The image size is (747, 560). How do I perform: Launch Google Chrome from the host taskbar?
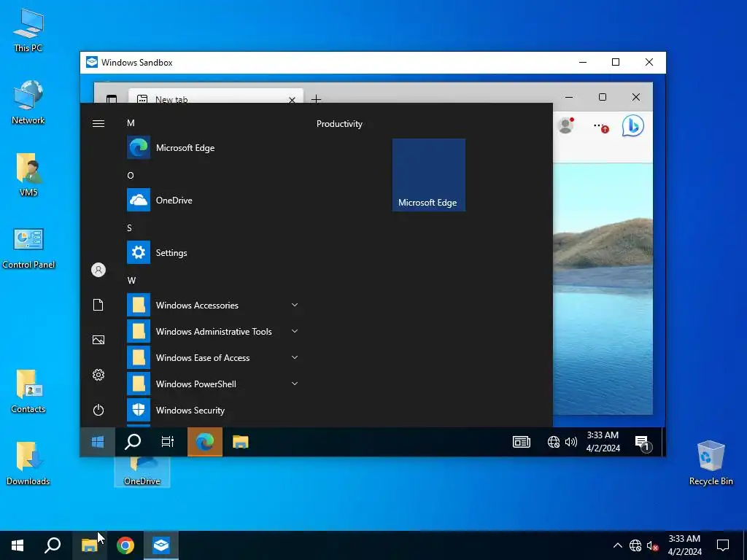tap(125, 545)
